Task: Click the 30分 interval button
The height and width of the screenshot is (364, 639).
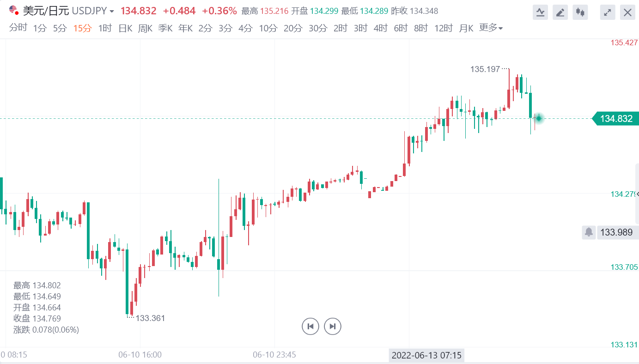Action: [318, 28]
